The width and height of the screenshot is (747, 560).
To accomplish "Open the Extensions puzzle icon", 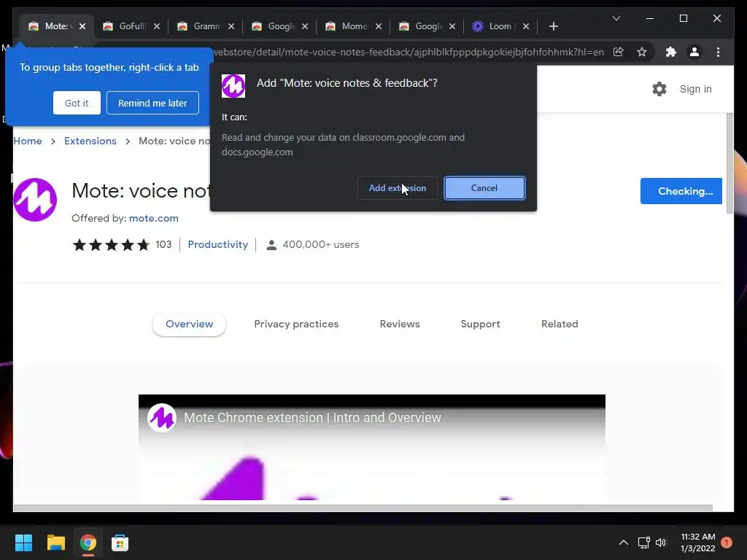I will (671, 52).
